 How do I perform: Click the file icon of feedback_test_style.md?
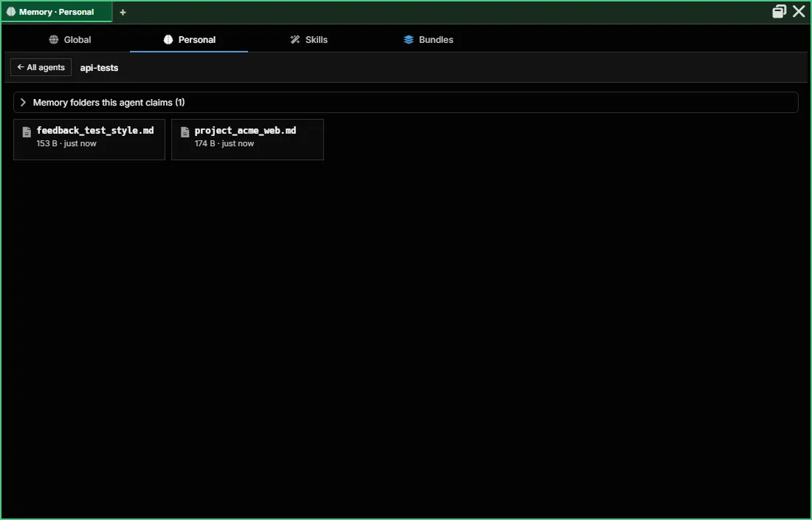tap(27, 132)
